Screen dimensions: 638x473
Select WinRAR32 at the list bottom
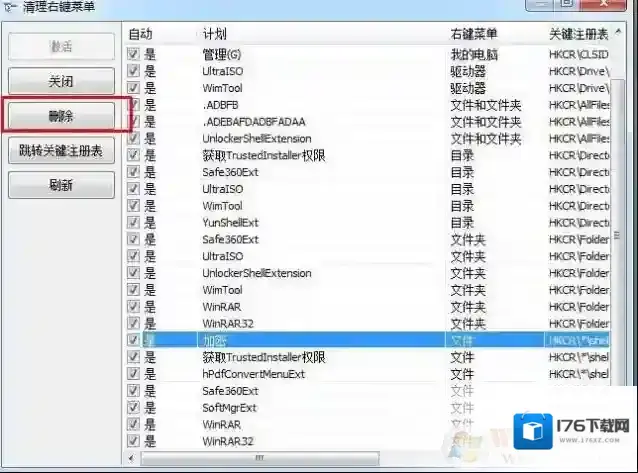coord(228,441)
